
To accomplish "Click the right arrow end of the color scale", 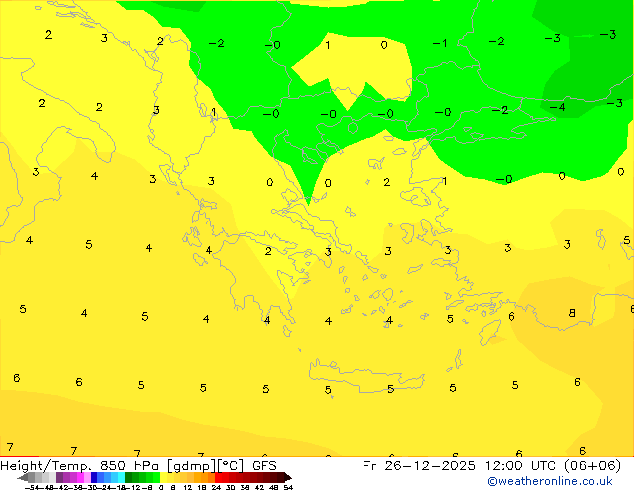I will pyautogui.click(x=288, y=477).
